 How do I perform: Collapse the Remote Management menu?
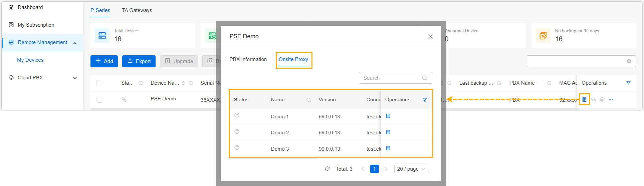point(75,43)
